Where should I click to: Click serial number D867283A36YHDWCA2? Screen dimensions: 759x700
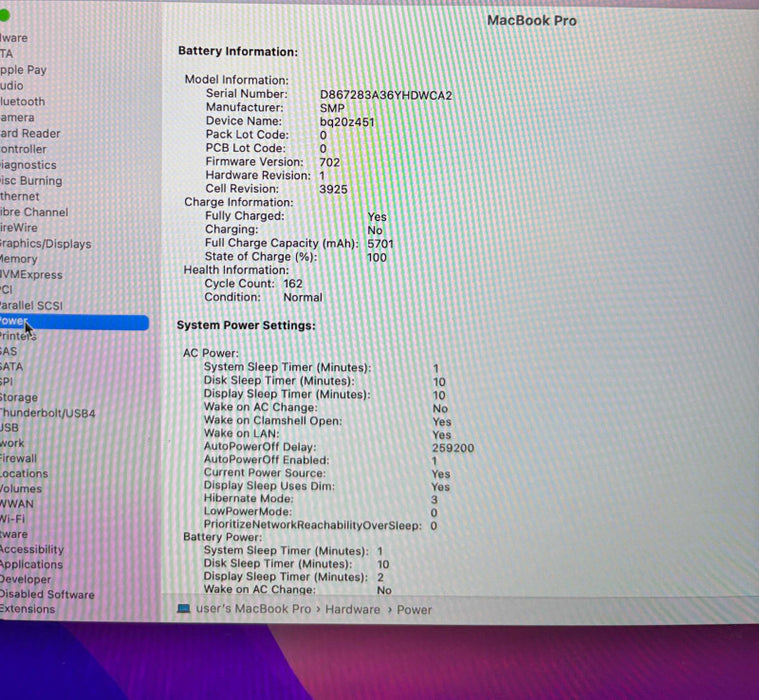tap(386, 95)
